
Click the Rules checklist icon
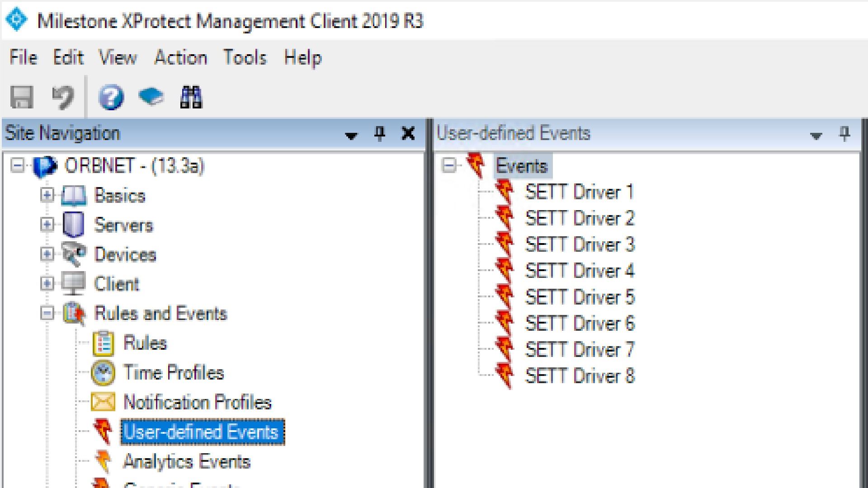coord(103,343)
